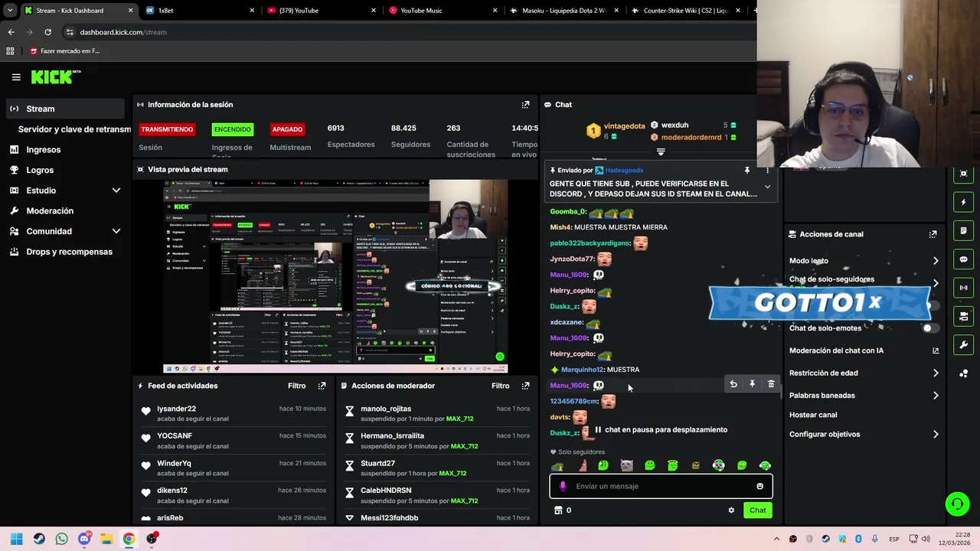Screen dimensions: 980x551
Task: Click the pin icon on the pinned message
Action: (747, 171)
